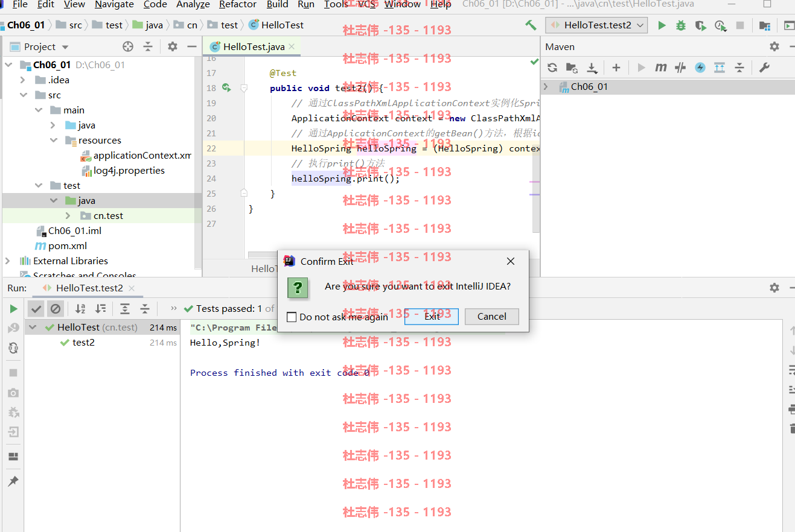
Task: Expand External Libraries
Action: (x=8, y=261)
